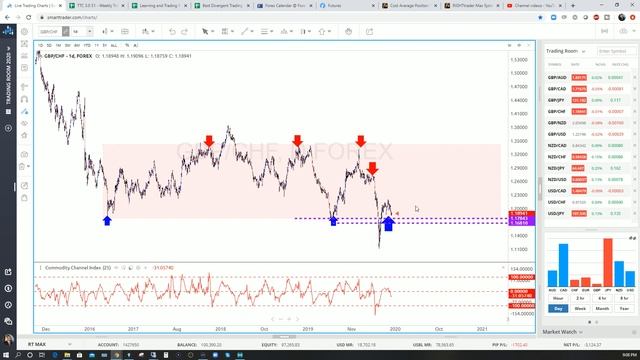Viewport: 640px width, 360px height.
Task: Click the bookmark star in address bar
Action: click(x=540, y=18)
